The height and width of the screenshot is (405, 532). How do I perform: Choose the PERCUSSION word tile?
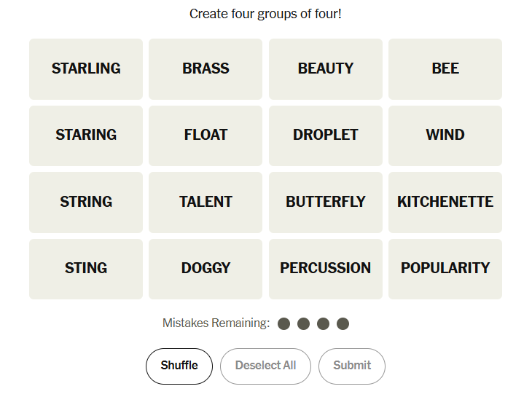click(x=325, y=269)
